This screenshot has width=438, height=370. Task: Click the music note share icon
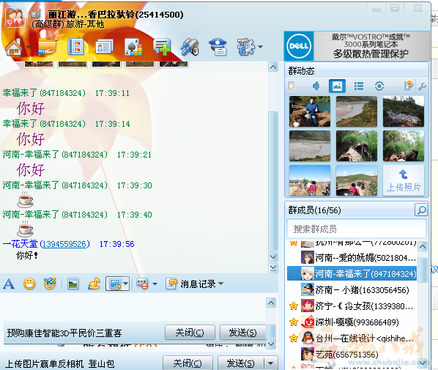click(94, 284)
